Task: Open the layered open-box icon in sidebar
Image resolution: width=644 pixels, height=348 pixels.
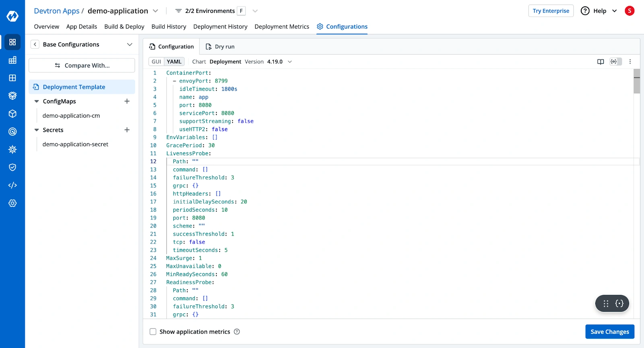Action: (12, 96)
